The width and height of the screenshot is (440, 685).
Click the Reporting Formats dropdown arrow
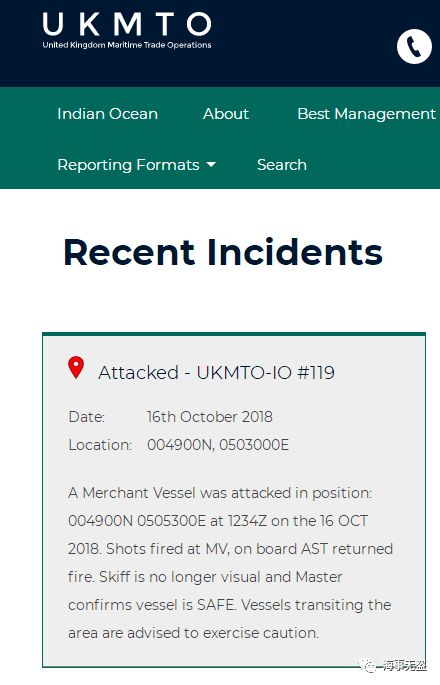tap(211, 165)
